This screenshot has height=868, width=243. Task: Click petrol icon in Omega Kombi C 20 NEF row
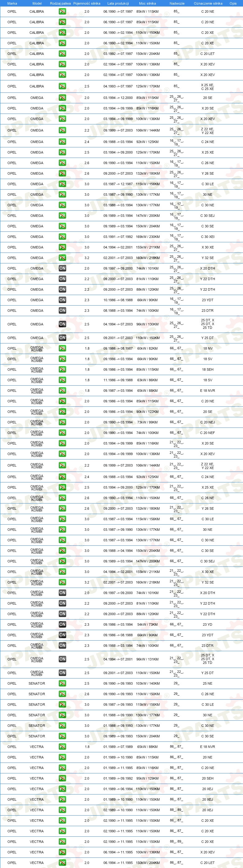(62, 433)
